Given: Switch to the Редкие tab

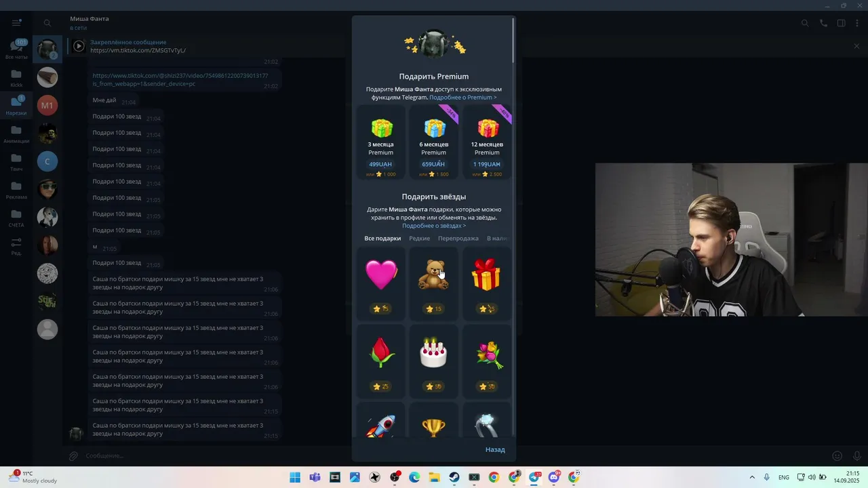Looking at the screenshot, I should point(419,239).
